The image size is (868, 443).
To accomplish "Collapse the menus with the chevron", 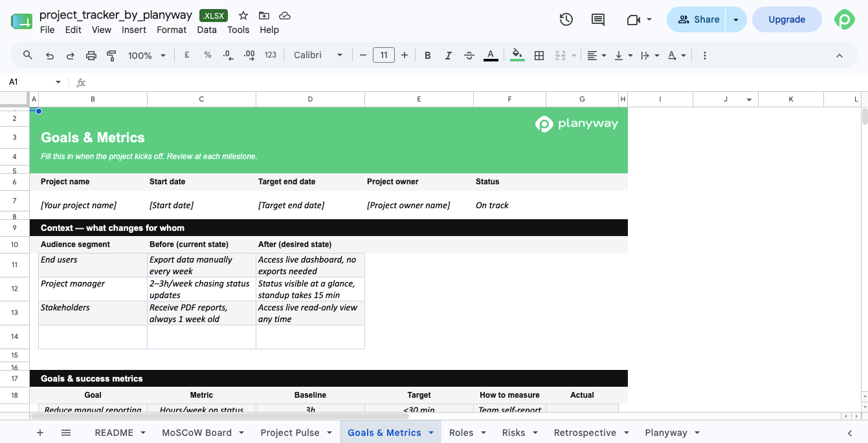I will point(840,56).
